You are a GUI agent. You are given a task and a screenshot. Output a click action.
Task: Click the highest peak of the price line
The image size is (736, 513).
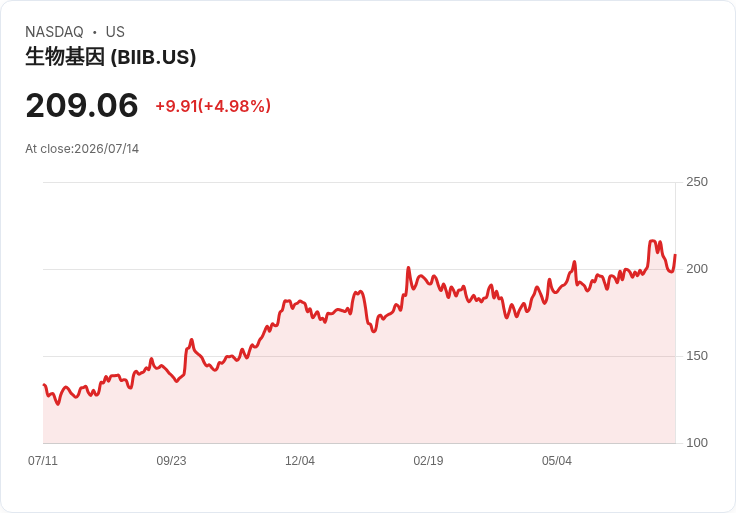point(652,241)
